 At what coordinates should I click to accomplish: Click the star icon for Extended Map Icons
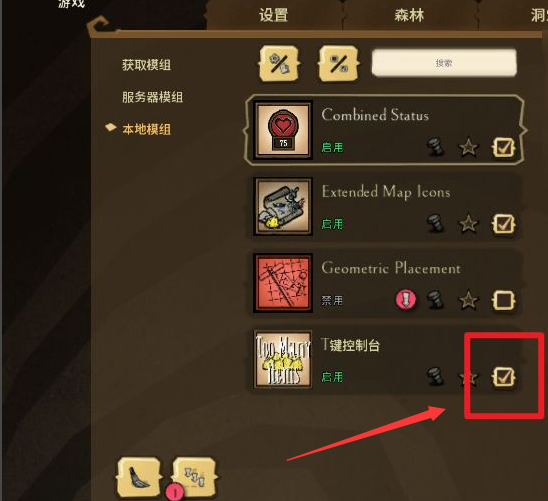pos(468,224)
